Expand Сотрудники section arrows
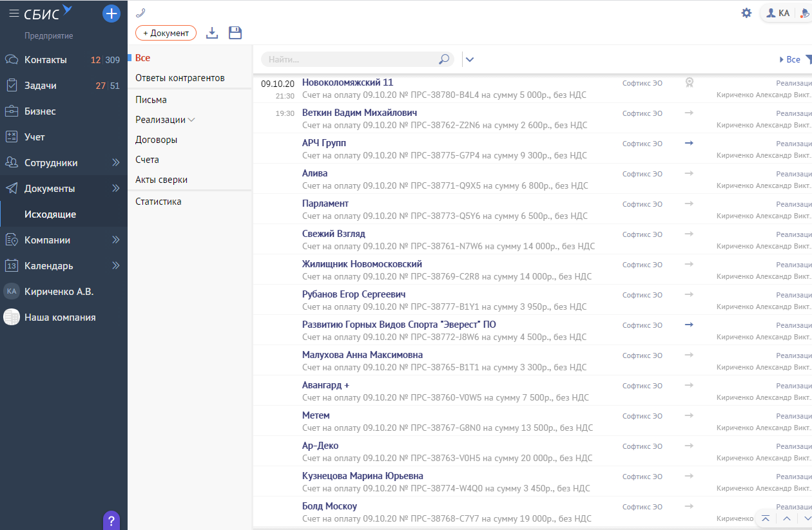Screen dimensions: 812x530 [x=116, y=163]
